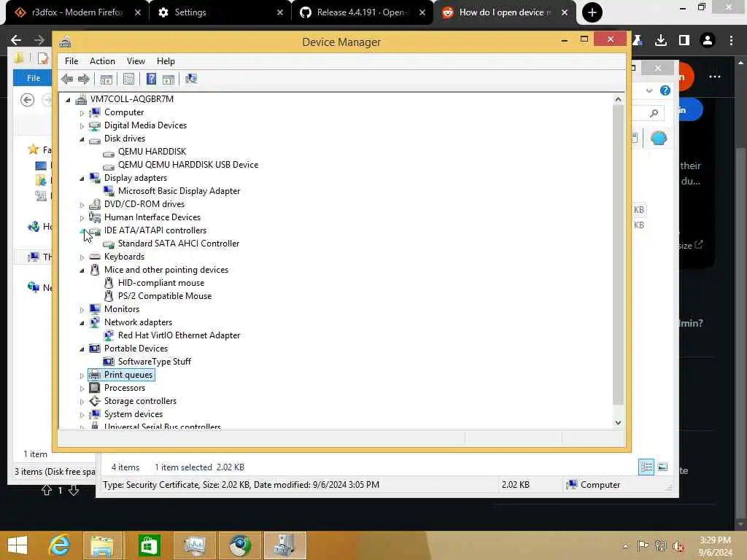
Task: Click the Reddit page ellipsis options button
Action: point(715,77)
